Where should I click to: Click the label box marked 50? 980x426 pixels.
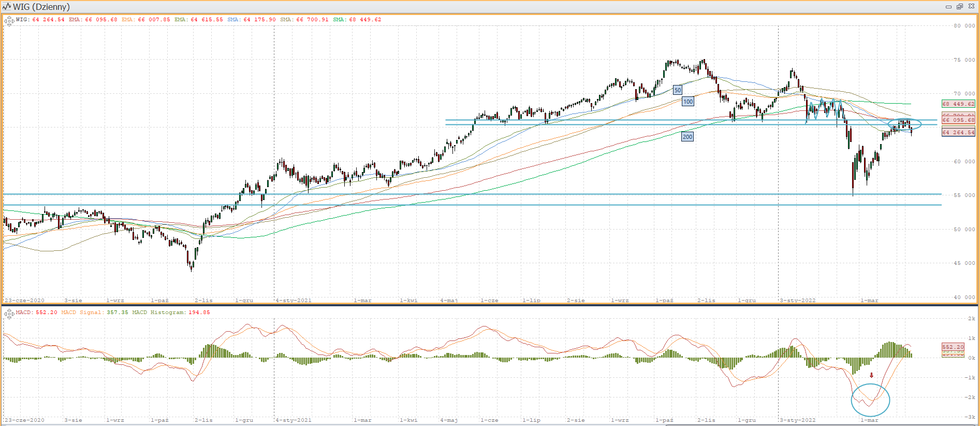pos(677,90)
